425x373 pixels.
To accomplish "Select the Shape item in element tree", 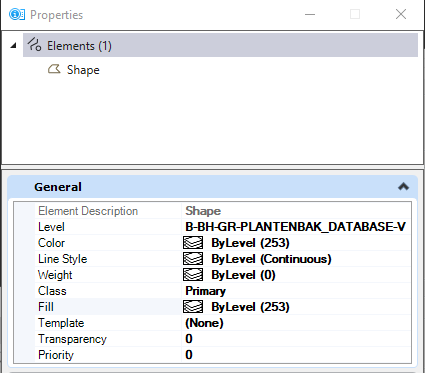I will pyautogui.click(x=83, y=70).
